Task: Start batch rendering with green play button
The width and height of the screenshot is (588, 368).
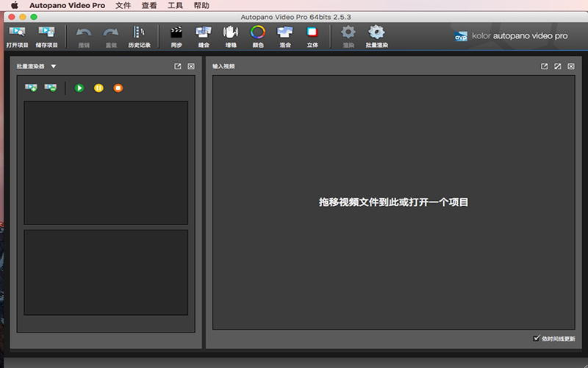Action: click(x=79, y=88)
